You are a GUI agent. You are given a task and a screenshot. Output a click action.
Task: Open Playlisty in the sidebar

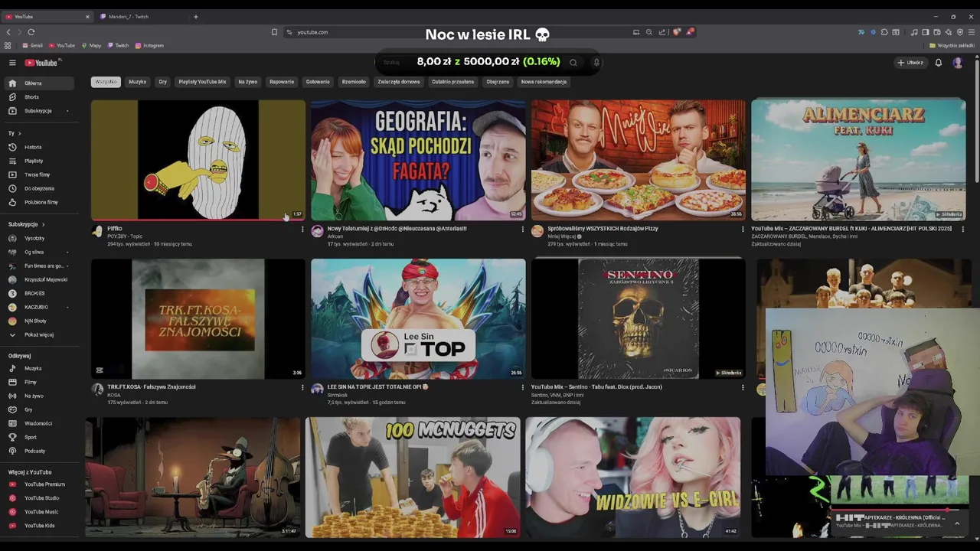(39, 161)
